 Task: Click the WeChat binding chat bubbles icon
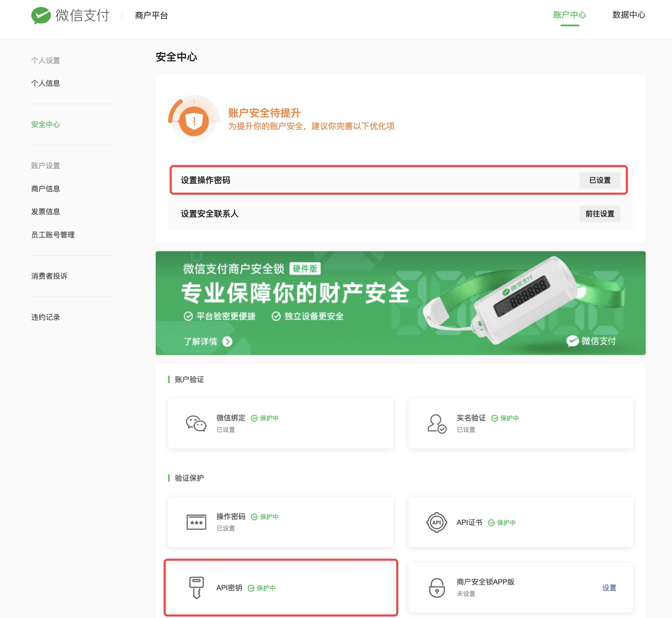click(196, 423)
